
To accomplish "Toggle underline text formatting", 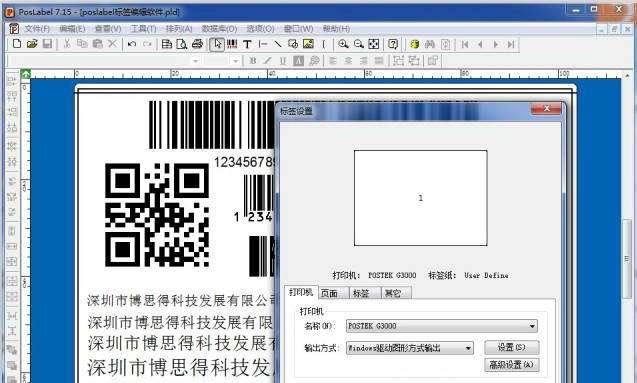I will click(283, 61).
